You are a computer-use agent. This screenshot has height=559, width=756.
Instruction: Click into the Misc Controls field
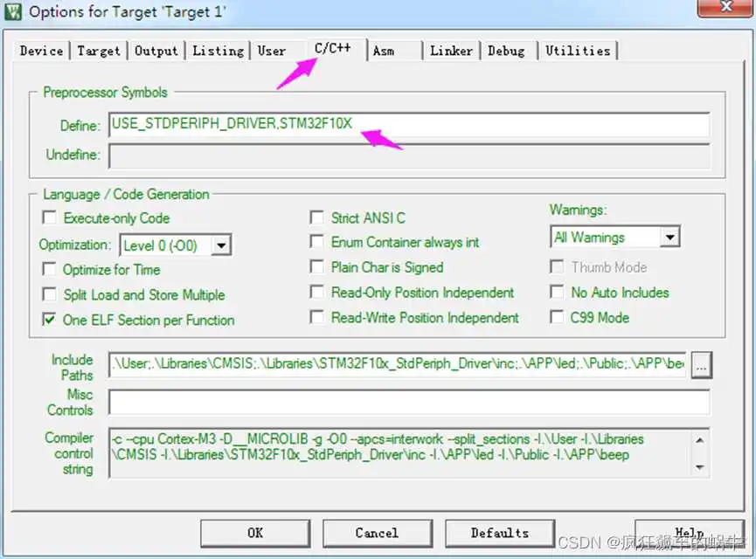(x=408, y=402)
